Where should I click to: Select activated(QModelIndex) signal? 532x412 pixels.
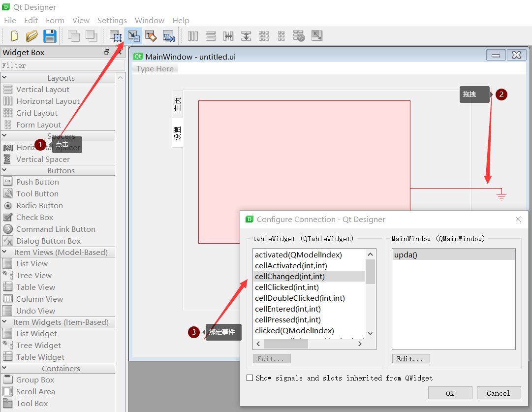point(309,254)
